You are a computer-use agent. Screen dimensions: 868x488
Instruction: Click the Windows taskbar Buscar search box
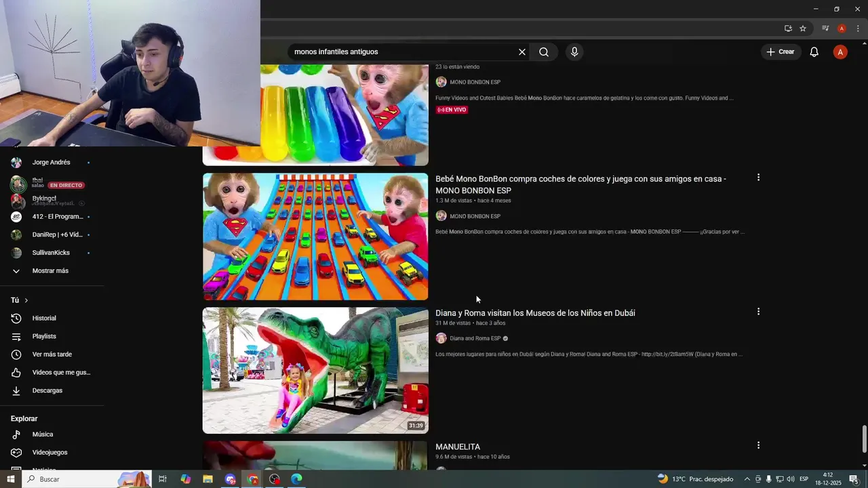click(x=86, y=479)
